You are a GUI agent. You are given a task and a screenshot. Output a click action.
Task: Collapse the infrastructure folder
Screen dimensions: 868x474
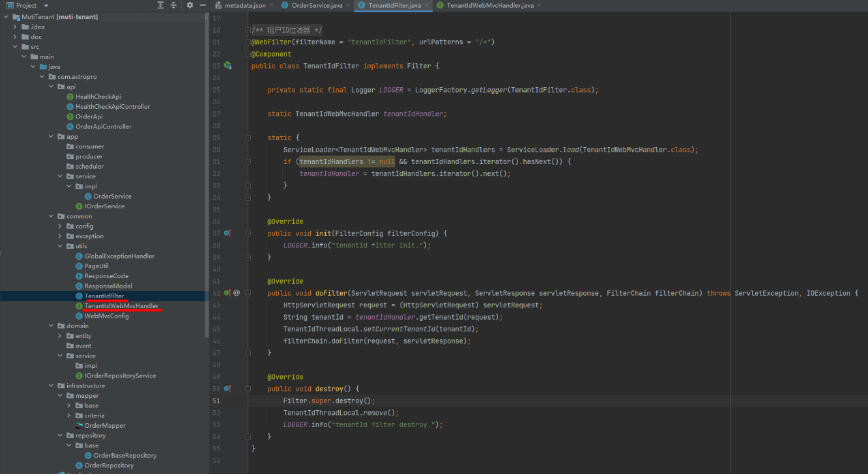coord(51,385)
